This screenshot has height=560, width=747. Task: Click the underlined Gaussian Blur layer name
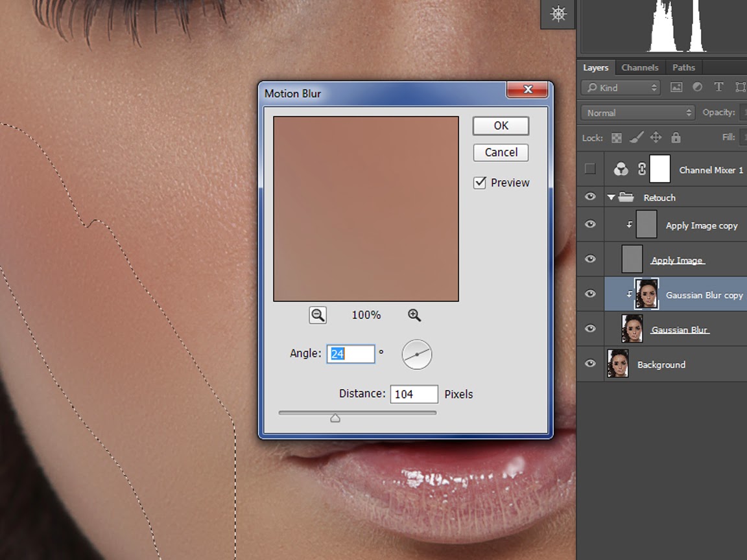680,329
